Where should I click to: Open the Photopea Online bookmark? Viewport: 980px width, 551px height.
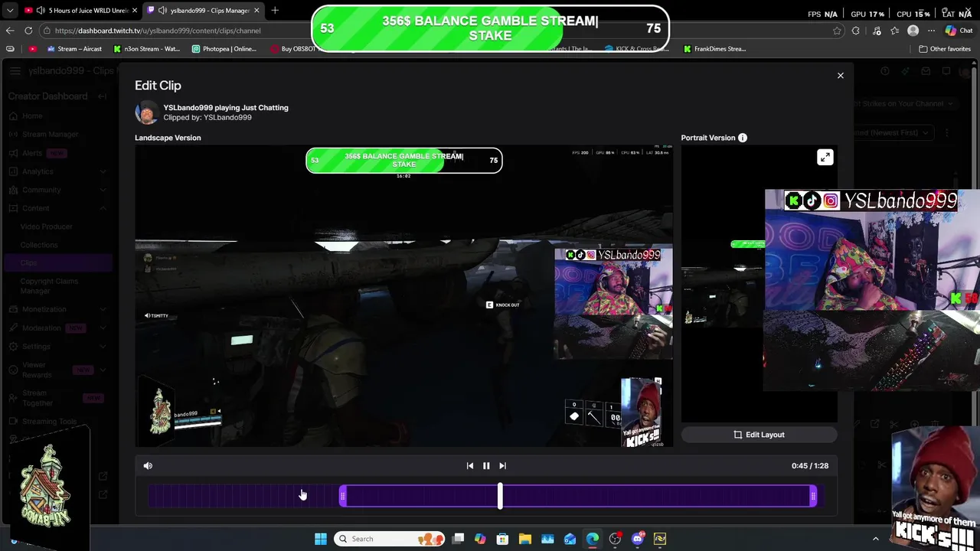click(x=224, y=49)
